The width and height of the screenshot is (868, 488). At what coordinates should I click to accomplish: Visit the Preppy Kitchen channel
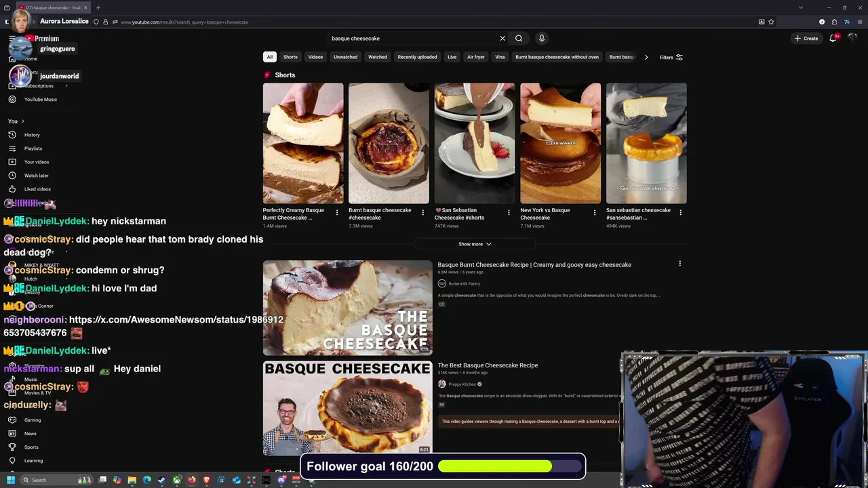[x=462, y=384]
